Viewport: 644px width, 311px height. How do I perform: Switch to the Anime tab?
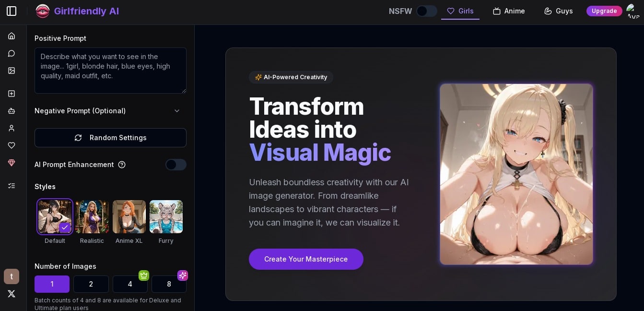(x=509, y=11)
